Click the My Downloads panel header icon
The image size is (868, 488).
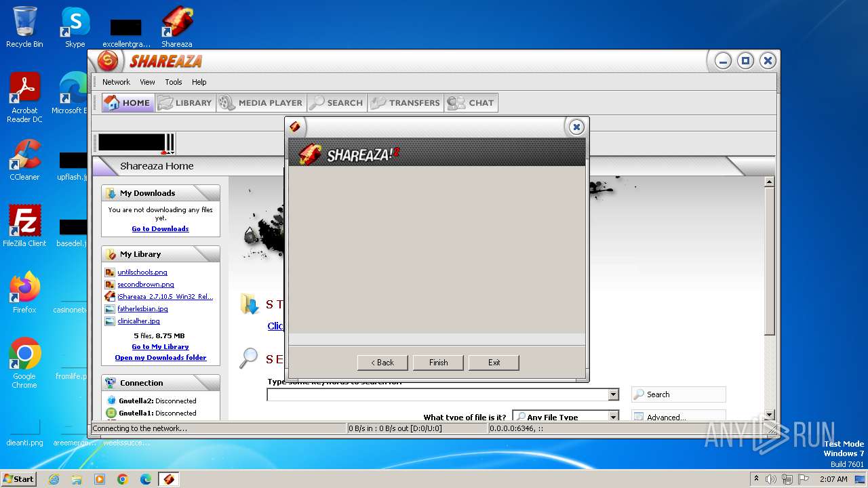[x=111, y=193]
